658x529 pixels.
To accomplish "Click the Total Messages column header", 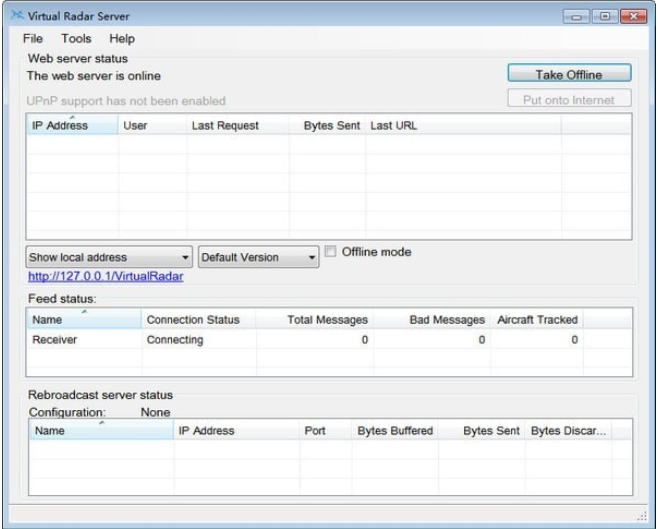I will point(327,320).
